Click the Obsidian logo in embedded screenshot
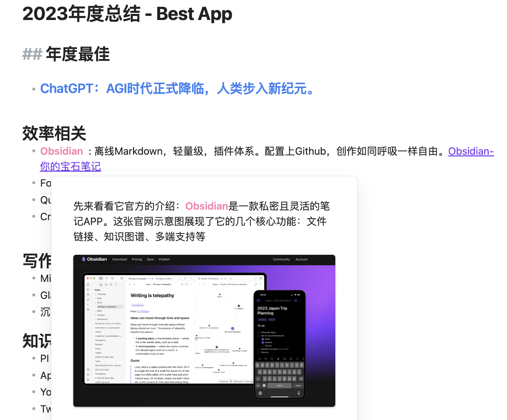This screenshot has width=507, height=420. point(94,259)
